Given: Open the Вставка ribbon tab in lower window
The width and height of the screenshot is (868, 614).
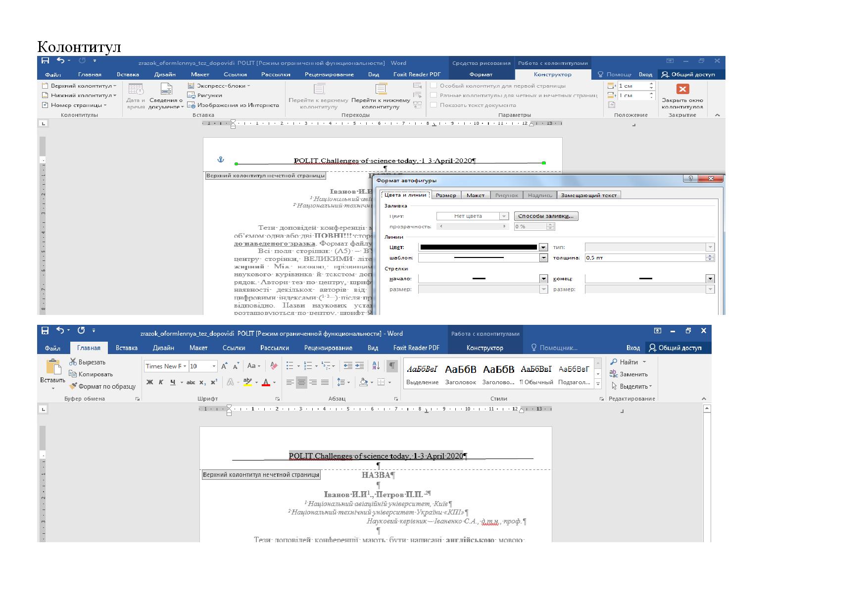Looking at the screenshot, I should click(126, 348).
